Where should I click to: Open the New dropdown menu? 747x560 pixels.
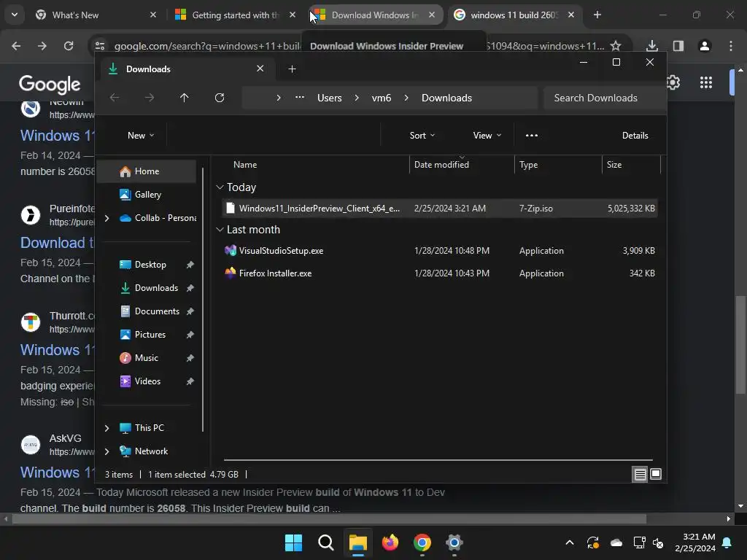141,135
